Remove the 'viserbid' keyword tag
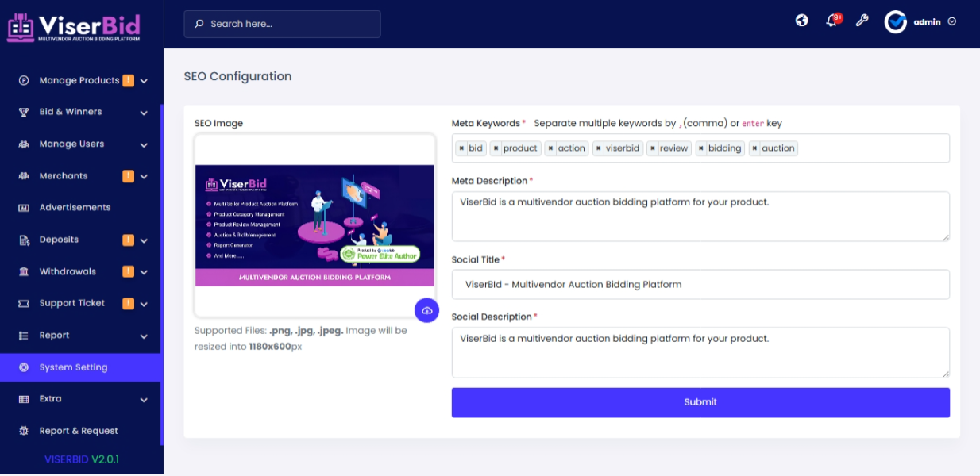 click(x=598, y=148)
